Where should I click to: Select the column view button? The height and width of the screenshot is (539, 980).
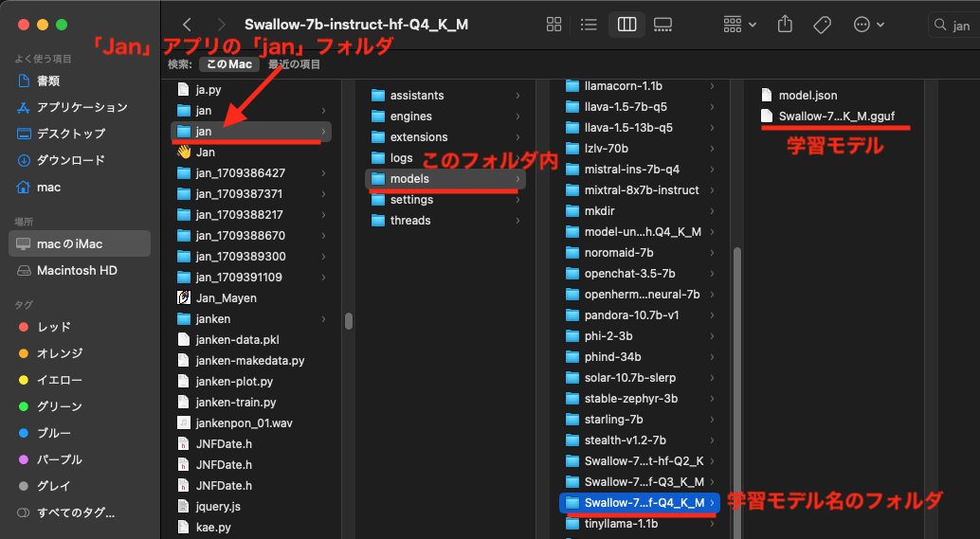point(626,25)
